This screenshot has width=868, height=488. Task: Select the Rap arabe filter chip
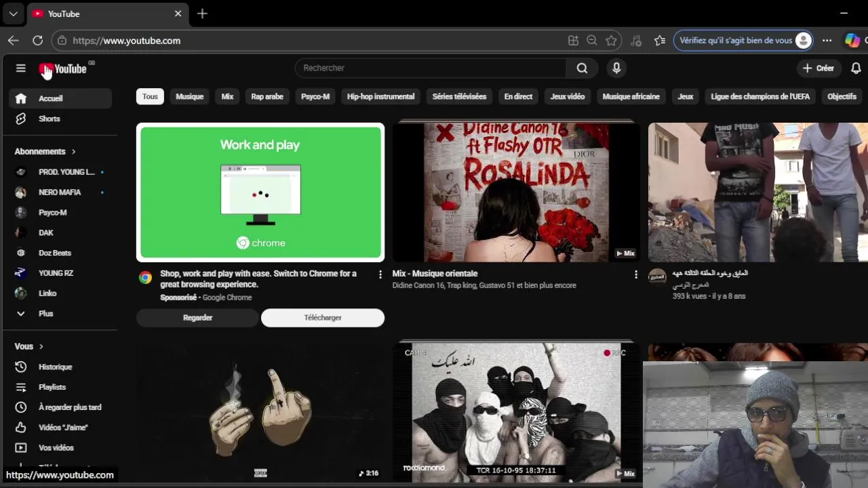click(x=267, y=96)
